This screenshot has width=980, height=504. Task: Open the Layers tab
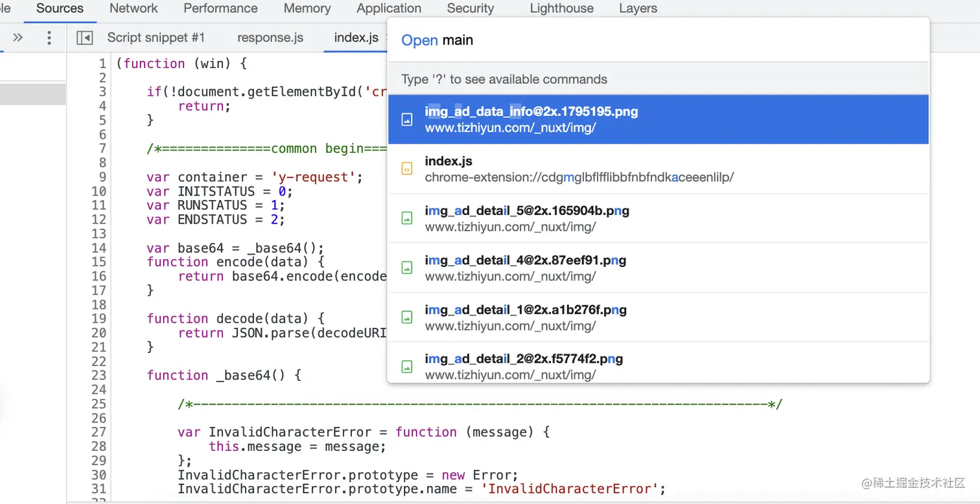pyautogui.click(x=638, y=8)
